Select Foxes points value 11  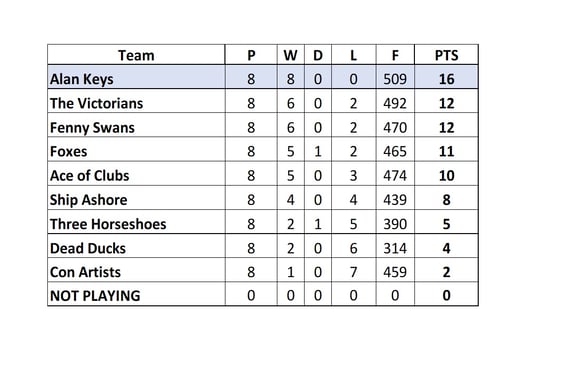(446, 151)
